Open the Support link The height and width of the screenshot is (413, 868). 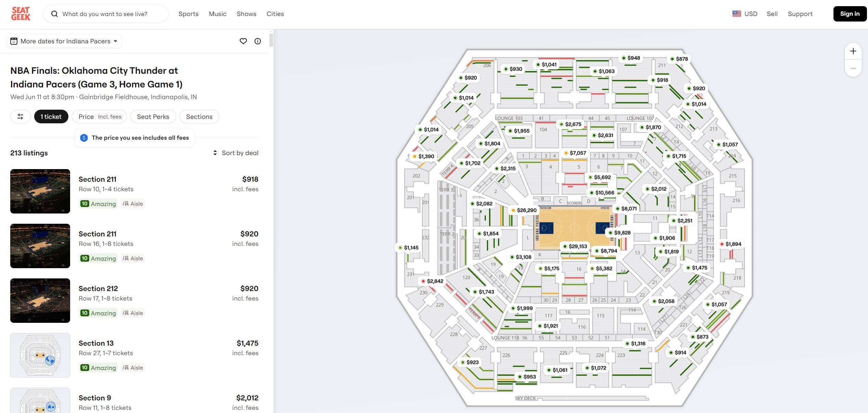[800, 14]
